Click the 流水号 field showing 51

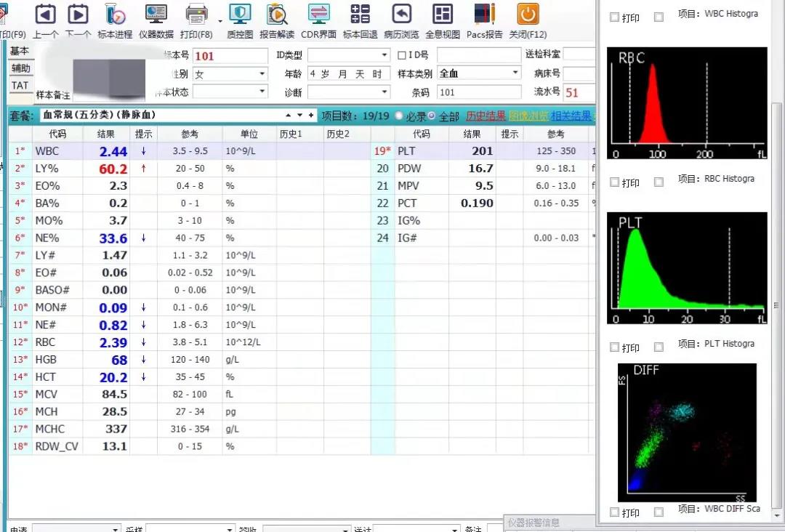(580, 92)
